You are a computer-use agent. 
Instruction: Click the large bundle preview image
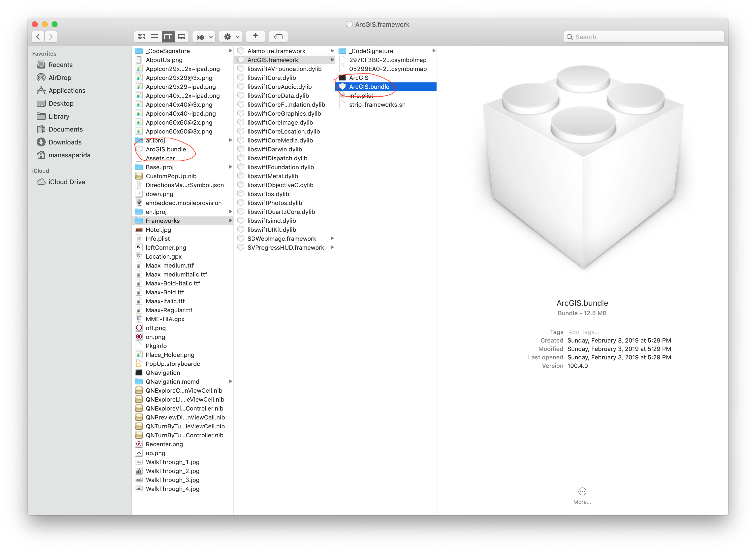tap(583, 167)
